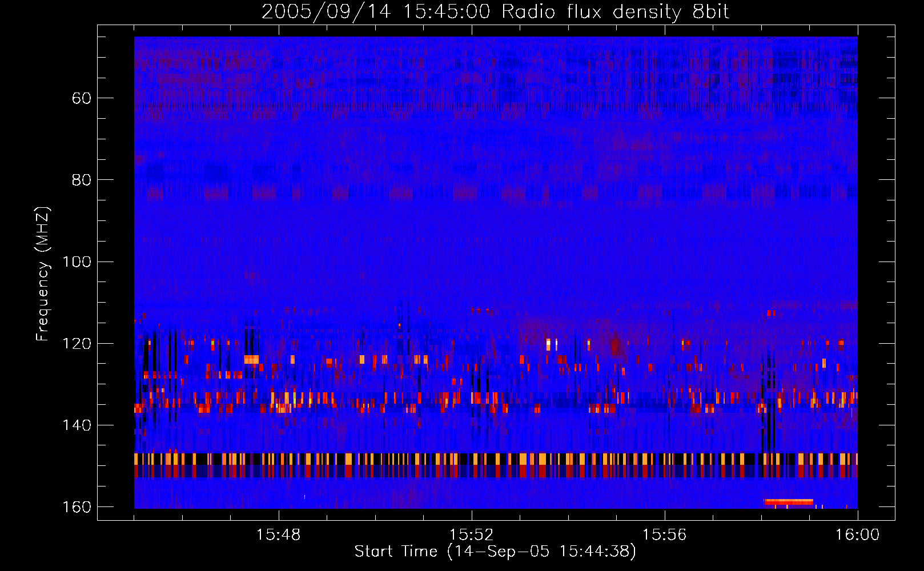Click the '15:48' time axis label
This screenshot has height=571, width=924.
(x=278, y=535)
